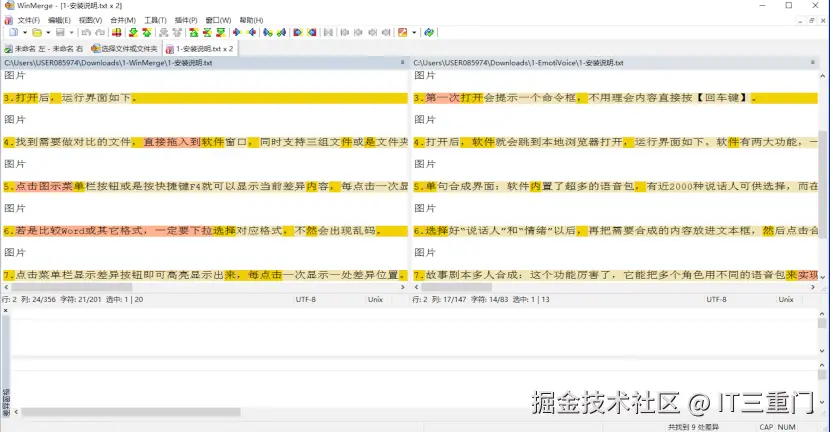Open the 视图(V) menu
Viewport: 830px width, 432px height.
point(90,20)
